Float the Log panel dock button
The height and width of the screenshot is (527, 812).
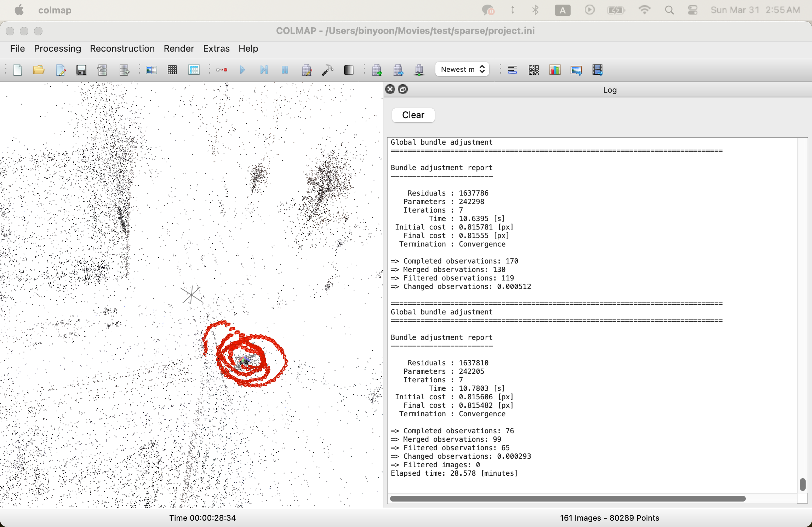[x=403, y=89]
